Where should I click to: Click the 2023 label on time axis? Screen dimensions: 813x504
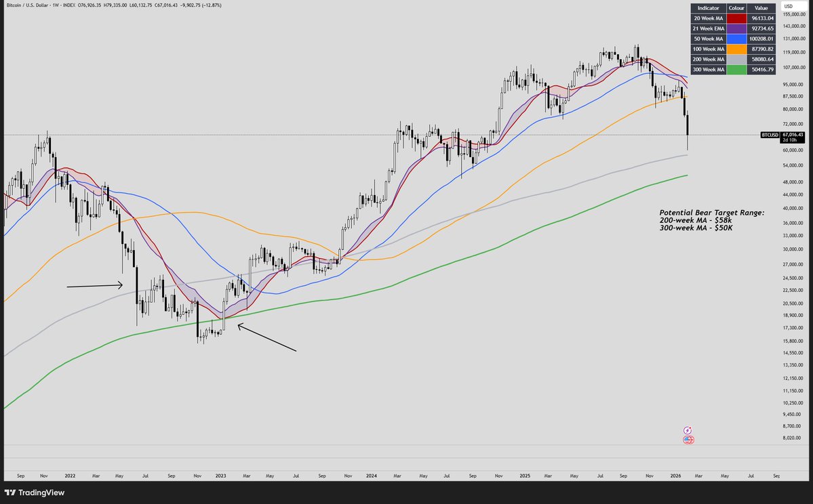[220, 476]
